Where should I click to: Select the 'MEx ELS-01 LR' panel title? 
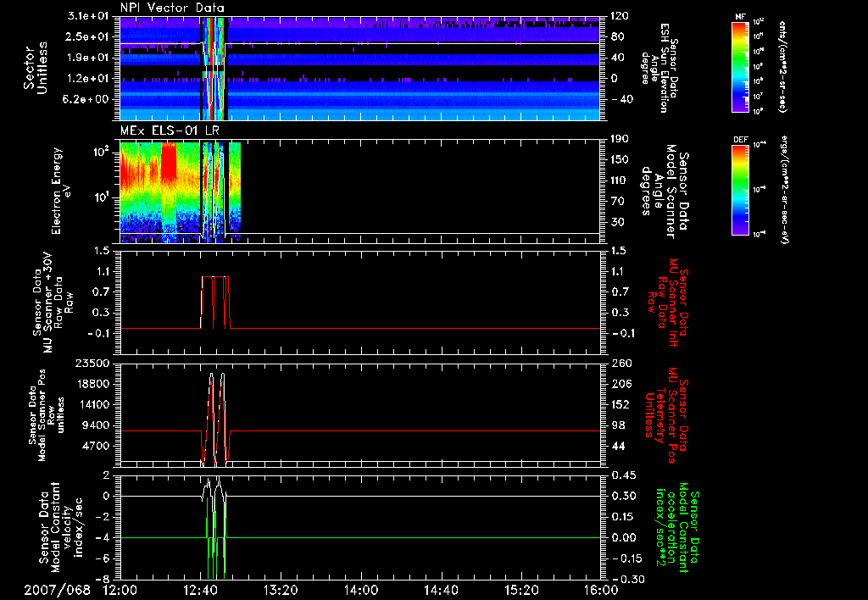pos(170,131)
